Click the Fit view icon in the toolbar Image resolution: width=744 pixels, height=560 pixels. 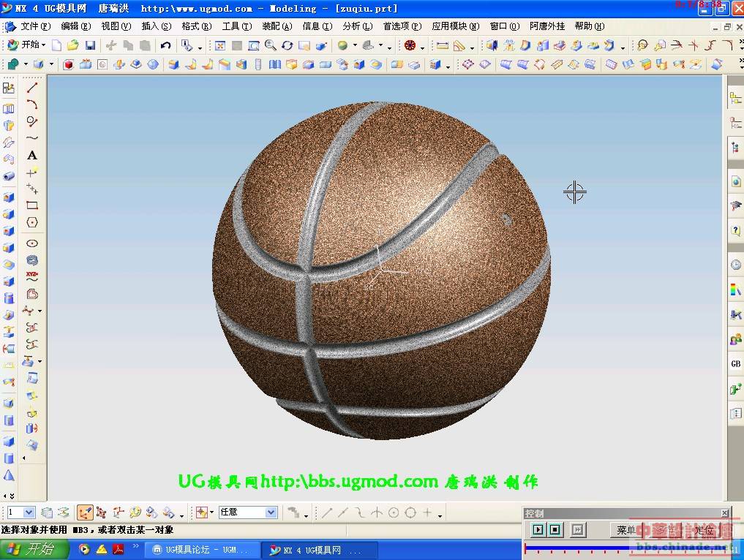click(219, 45)
